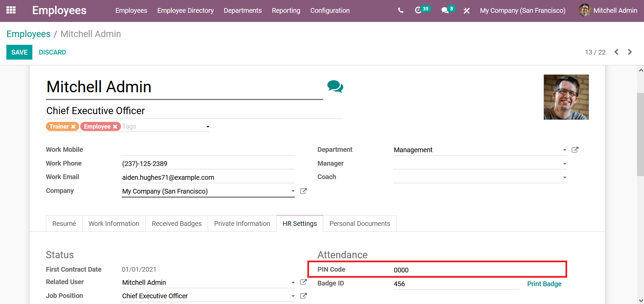Click the Print Badge link
This screenshot has height=304, width=644.
click(544, 284)
